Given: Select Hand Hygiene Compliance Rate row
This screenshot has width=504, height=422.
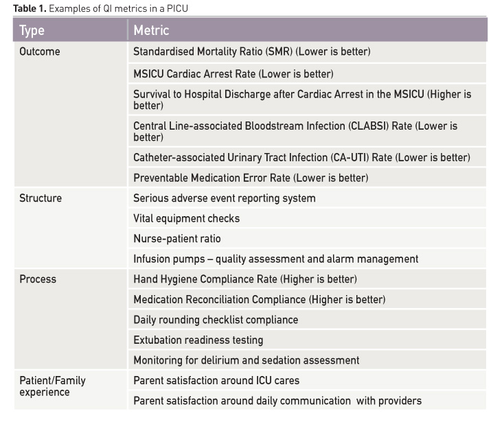Looking at the screenshot, I should click(245, 279).
